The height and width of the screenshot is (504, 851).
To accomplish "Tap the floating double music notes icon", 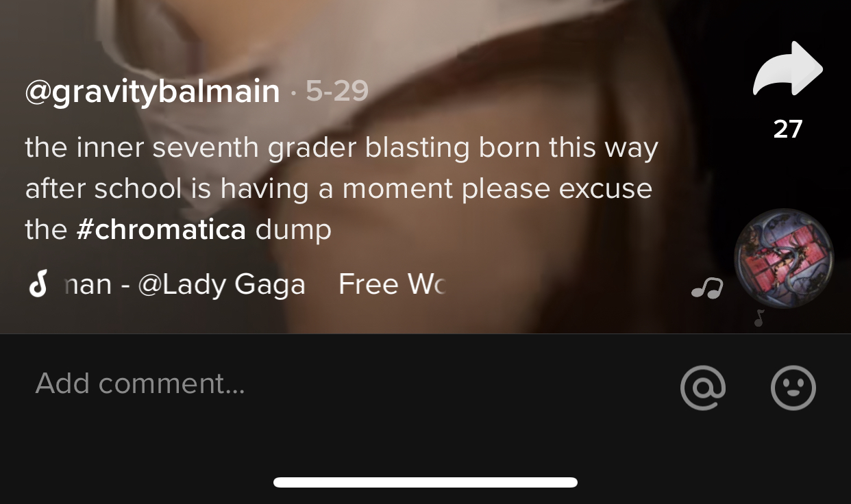I will [x=707, y=288].
